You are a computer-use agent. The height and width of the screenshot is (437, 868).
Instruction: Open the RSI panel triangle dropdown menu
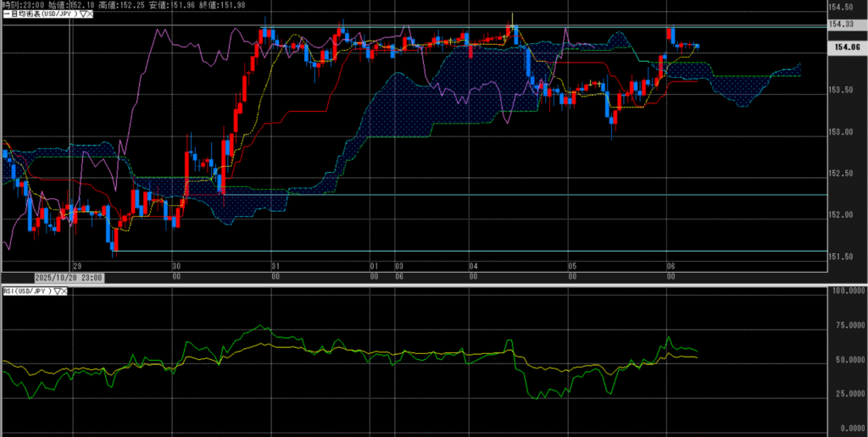58,290
